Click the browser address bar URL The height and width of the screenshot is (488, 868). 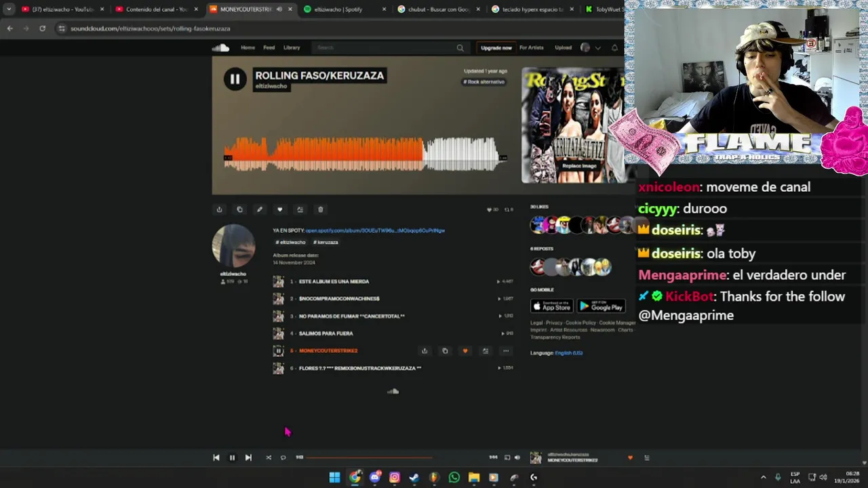point(151,28)
